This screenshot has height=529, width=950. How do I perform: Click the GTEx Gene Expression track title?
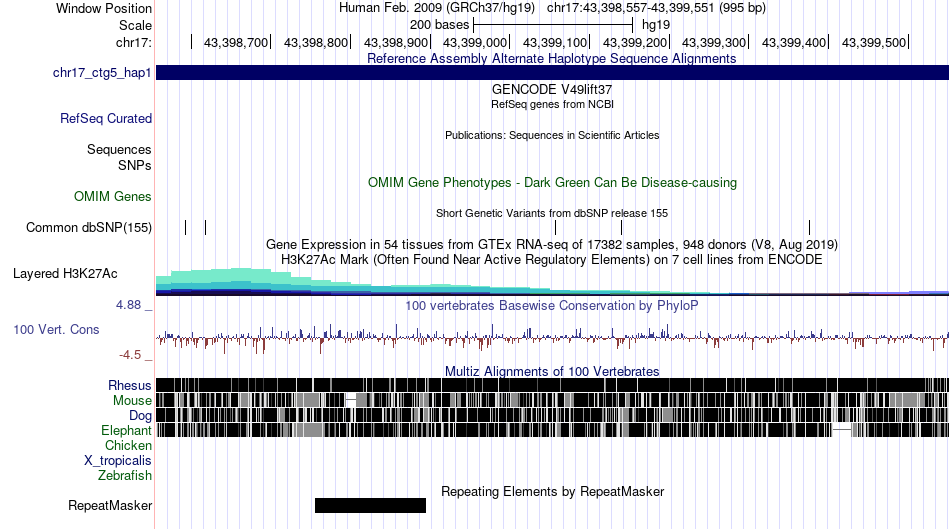552,245
